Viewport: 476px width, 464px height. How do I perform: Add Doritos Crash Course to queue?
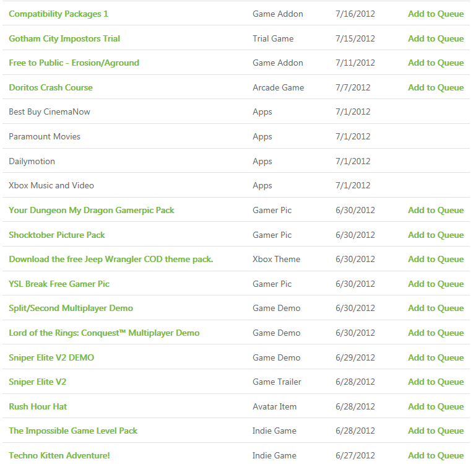coord(436,87)
